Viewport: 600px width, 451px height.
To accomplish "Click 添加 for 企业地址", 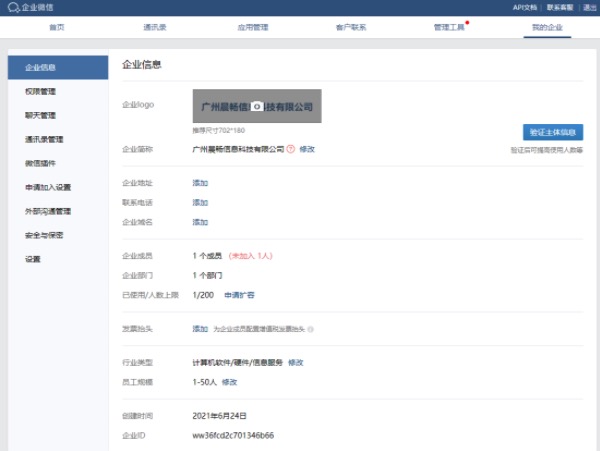I will (200, 183).
